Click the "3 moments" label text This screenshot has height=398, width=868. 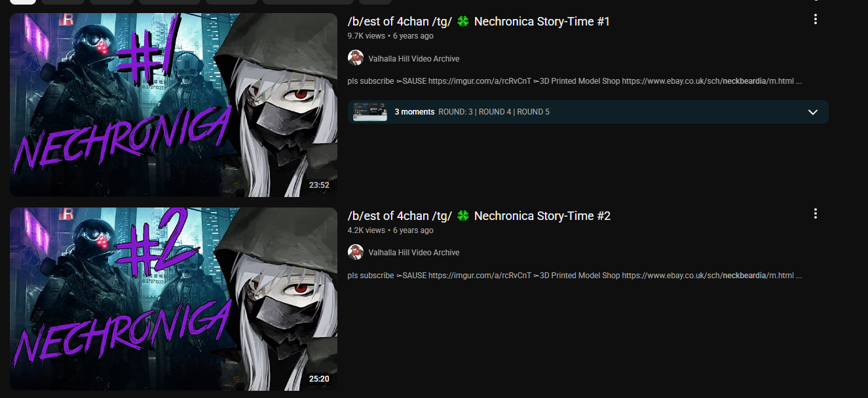414,112
